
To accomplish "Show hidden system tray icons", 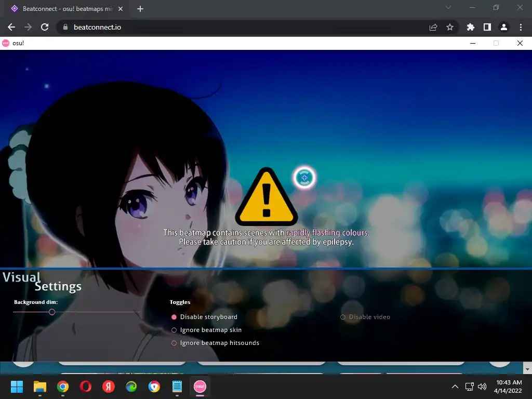I will click(455, 387).
